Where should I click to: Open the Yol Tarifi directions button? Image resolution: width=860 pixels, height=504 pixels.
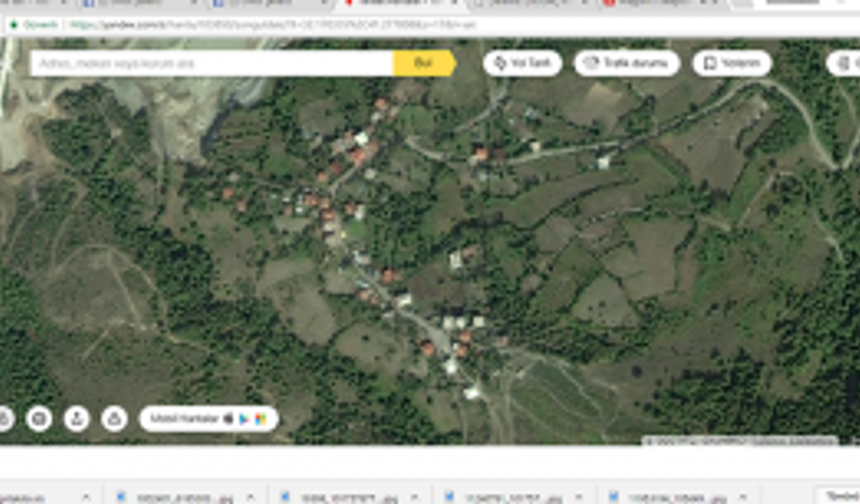click(x=523, y=63)
